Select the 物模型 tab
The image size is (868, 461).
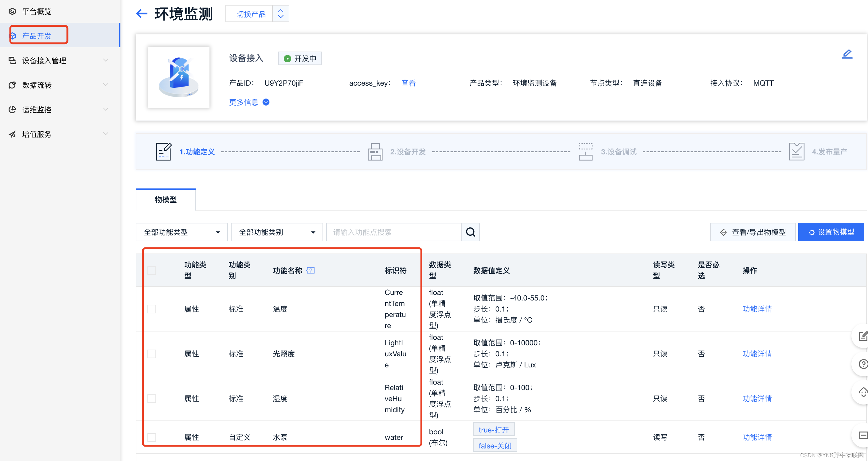[166, 200]
